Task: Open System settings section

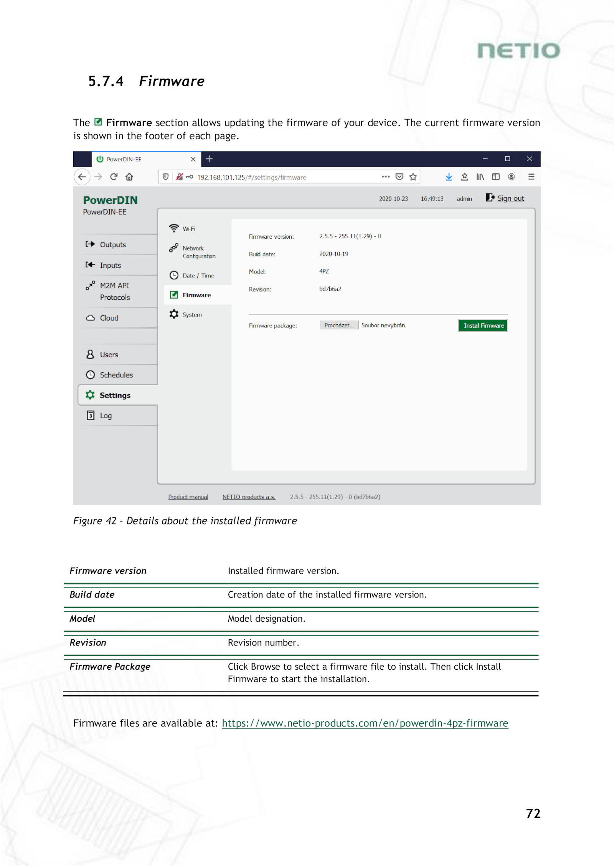Action: click(192, 315)
